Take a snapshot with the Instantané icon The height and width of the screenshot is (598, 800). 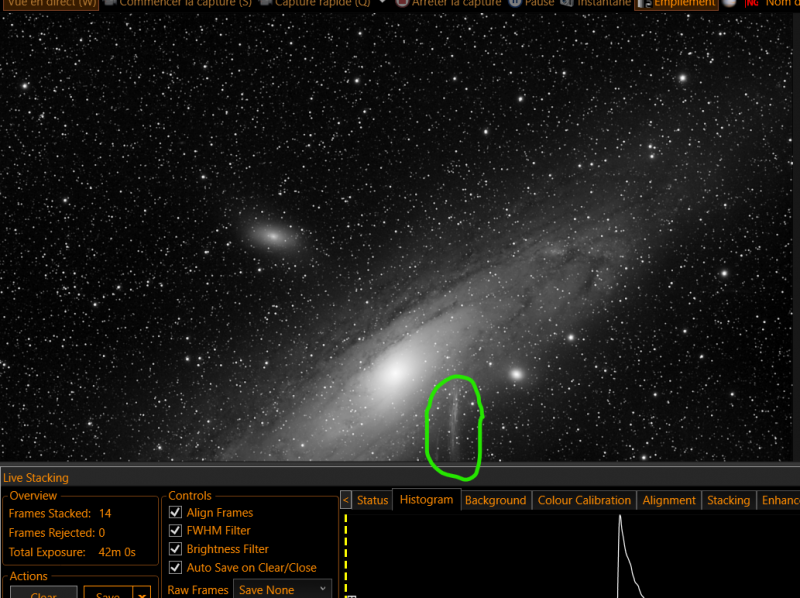pyautogui.click(x=566, y=3)
